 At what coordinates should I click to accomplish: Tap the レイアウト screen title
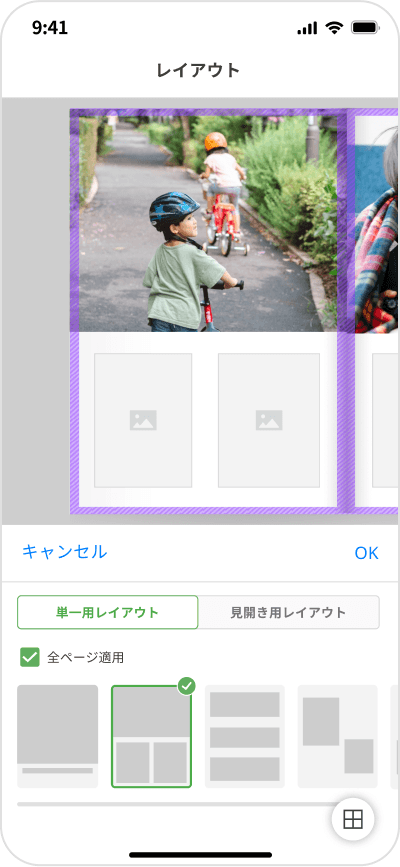[x=199, y=71]
